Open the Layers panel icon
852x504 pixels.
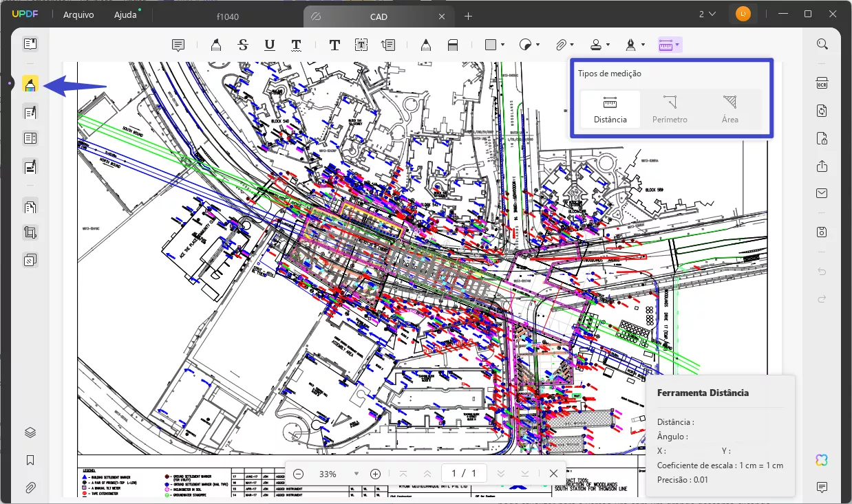[x=30, y=432]
